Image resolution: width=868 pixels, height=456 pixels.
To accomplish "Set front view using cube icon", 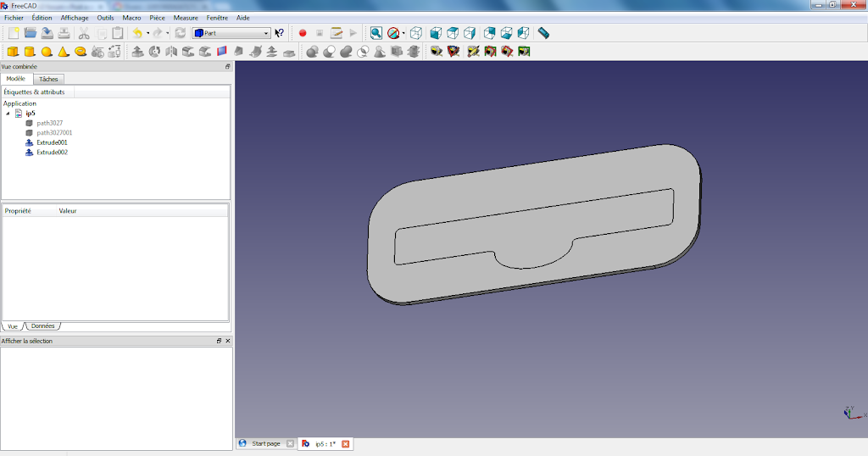I will 436,33.
